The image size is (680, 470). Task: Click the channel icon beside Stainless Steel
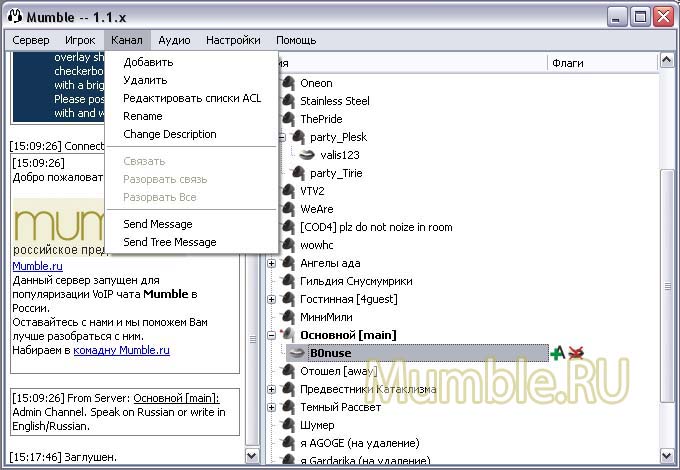289,101
